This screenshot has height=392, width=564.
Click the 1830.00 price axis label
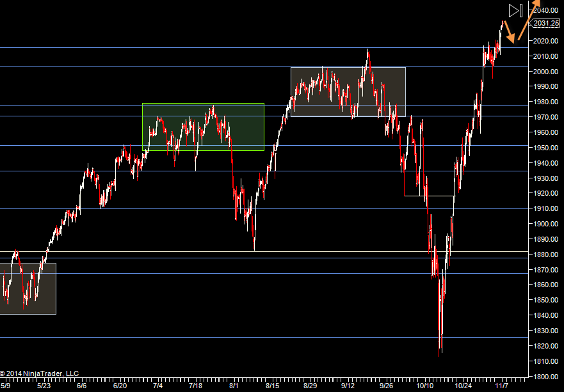(546, 331)
